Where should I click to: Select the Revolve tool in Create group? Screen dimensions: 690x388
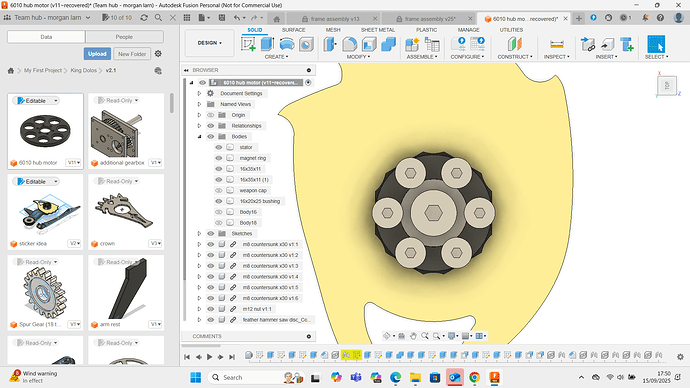click(286, 44)
